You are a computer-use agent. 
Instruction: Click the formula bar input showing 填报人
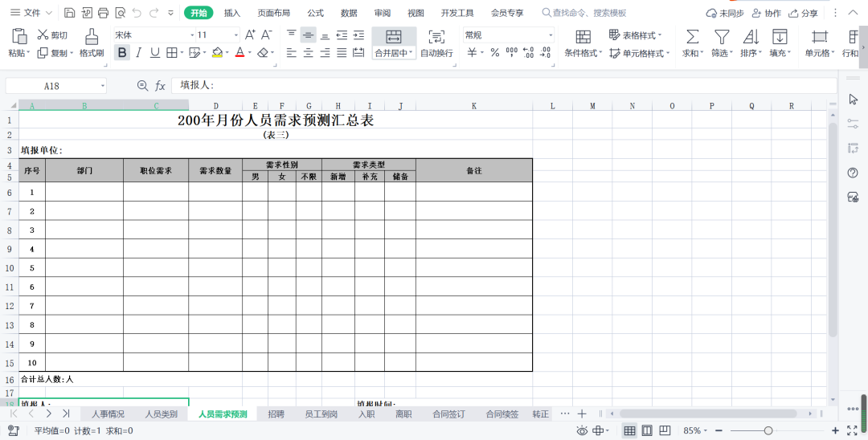pyautogui.click(x=504, y=86)
